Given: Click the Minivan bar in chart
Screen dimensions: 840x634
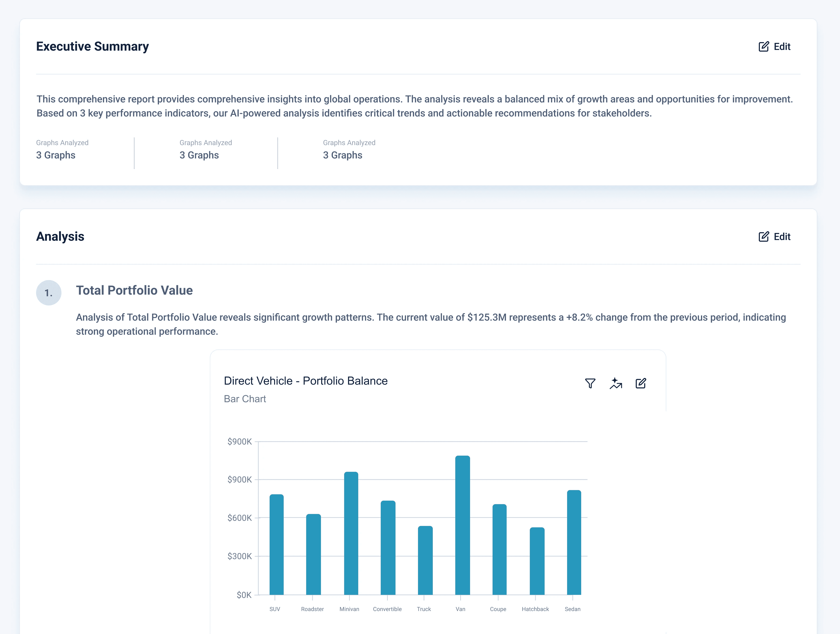Looking at the screenshot, I should click(x=351, y=533).
